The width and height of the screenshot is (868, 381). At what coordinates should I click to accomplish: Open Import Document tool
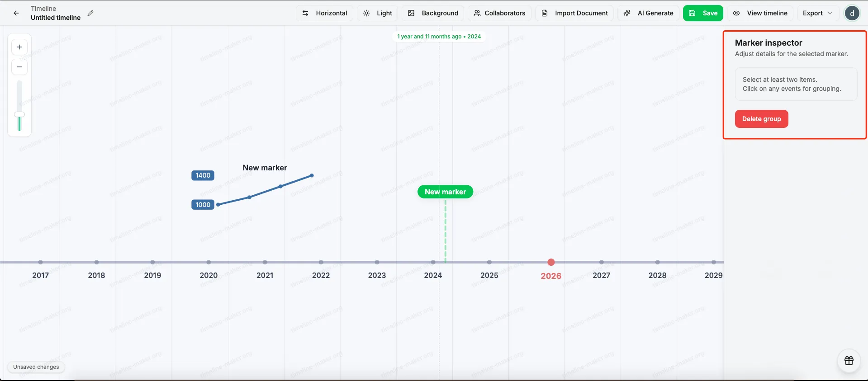(x=574, y=13)
